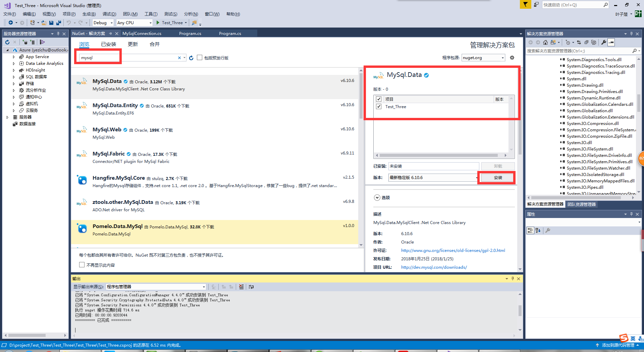Switch to the Updates (更新) NuGet tab

click(133, 44)
